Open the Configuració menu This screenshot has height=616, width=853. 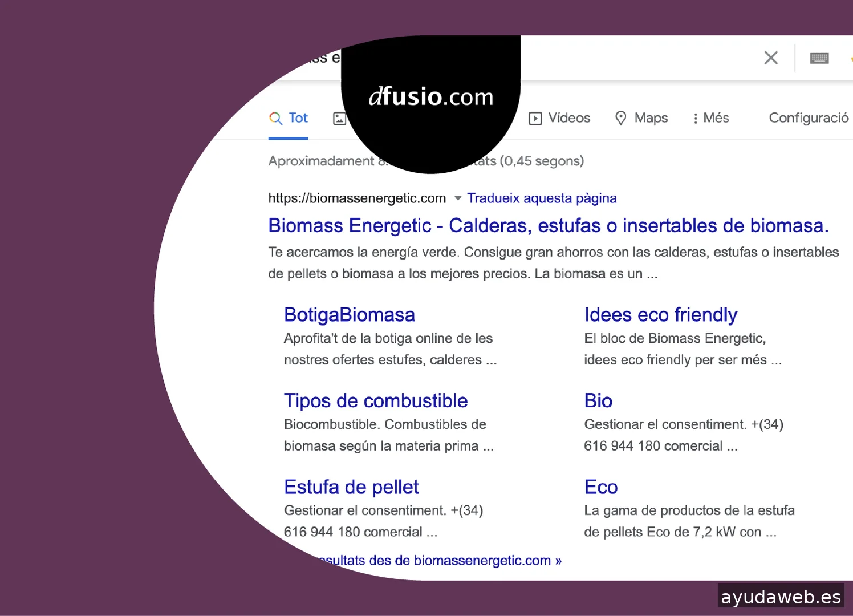(x=808, y=118)
